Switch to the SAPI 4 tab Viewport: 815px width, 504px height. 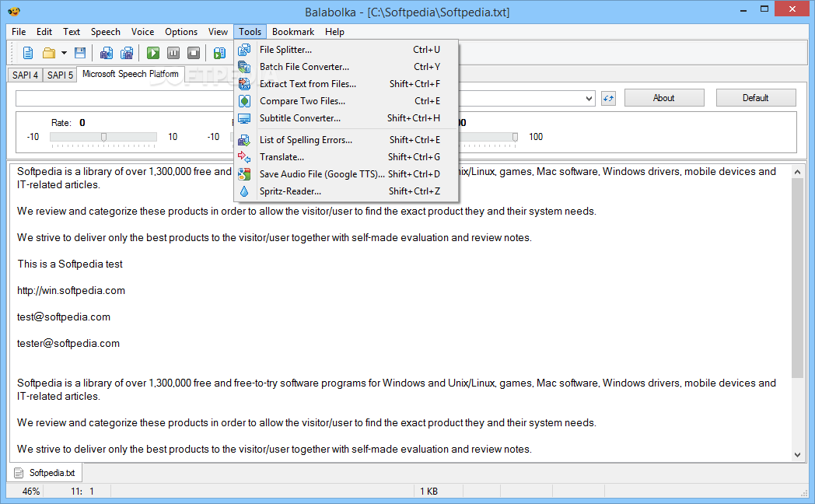[x=25, y=75]
